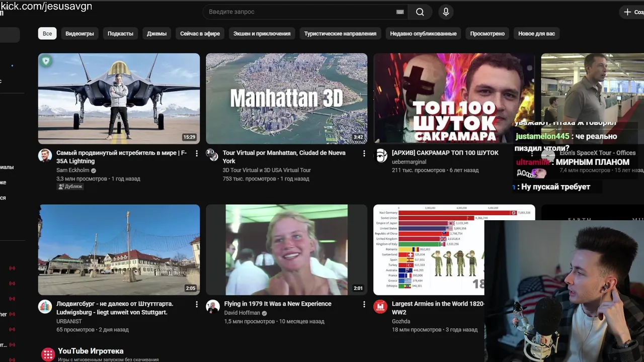
Task: Click YouTube Игротека red icon
Action: (x=48, y=354)
